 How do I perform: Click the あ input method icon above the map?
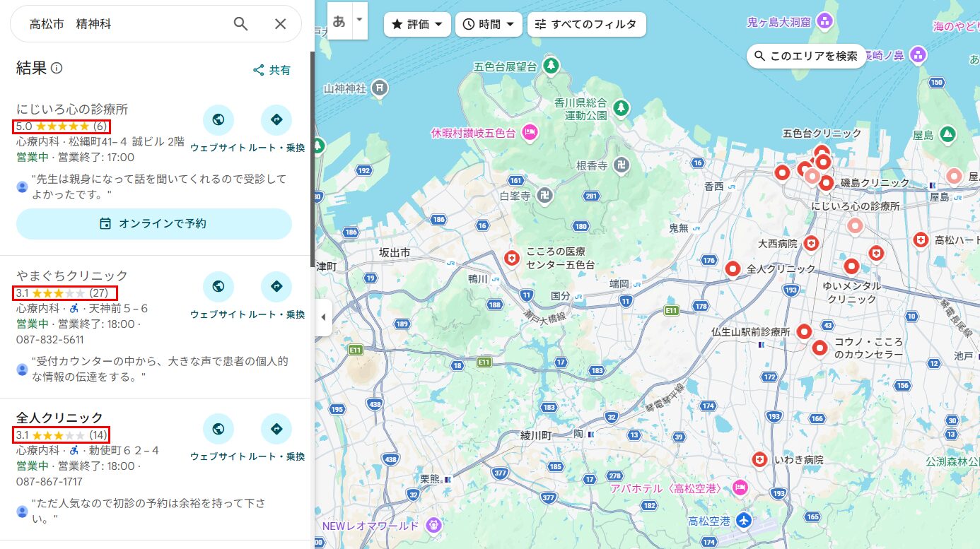pyautogui.click(x=341, y=20)
